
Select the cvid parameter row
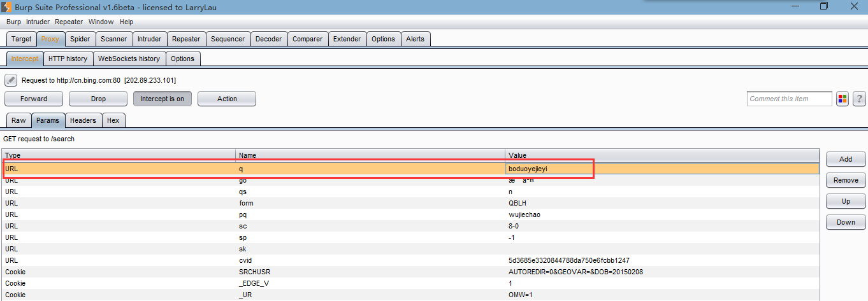(410, 260)
